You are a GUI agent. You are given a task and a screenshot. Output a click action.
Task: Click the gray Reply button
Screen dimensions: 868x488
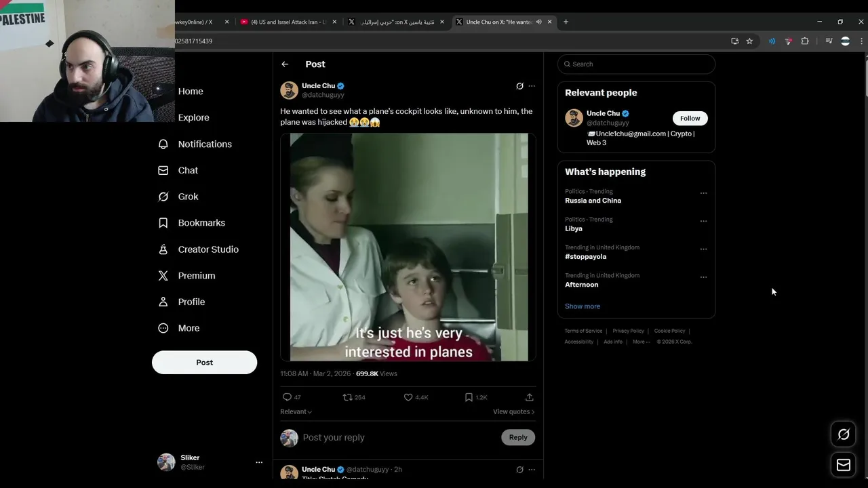pos(518,437)
